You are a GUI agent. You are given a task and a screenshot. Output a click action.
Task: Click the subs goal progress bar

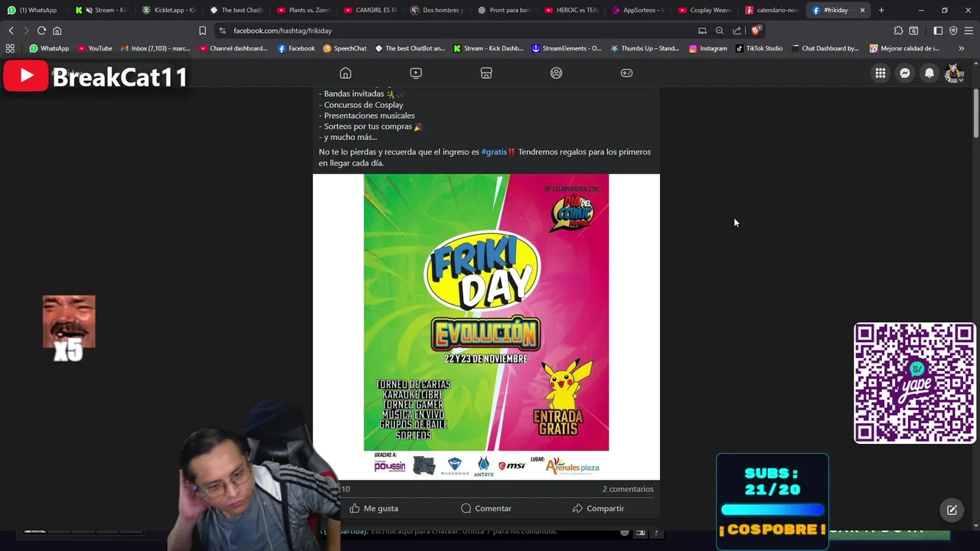click(x=773, y=510)
